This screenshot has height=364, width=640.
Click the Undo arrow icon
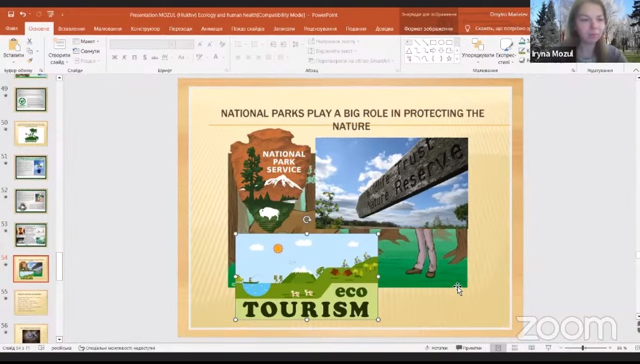pos(23,14)
